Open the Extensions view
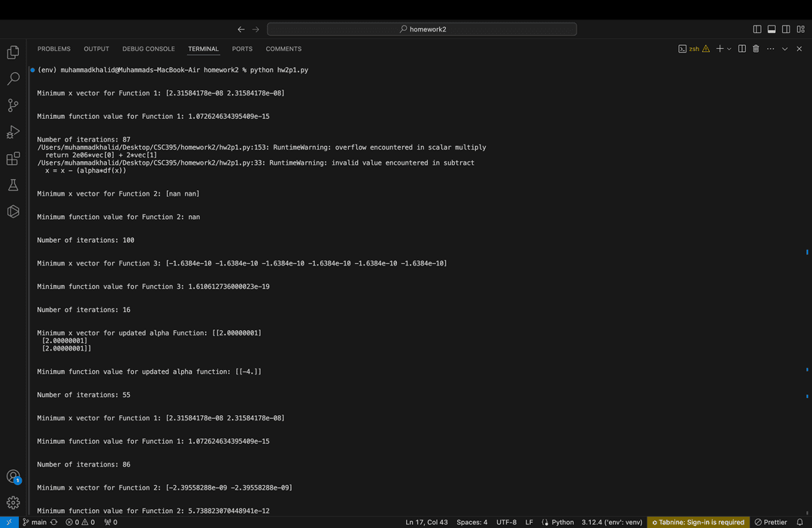Screen dimensions: 812x528 pyautogui.click(x=13, y=159)
